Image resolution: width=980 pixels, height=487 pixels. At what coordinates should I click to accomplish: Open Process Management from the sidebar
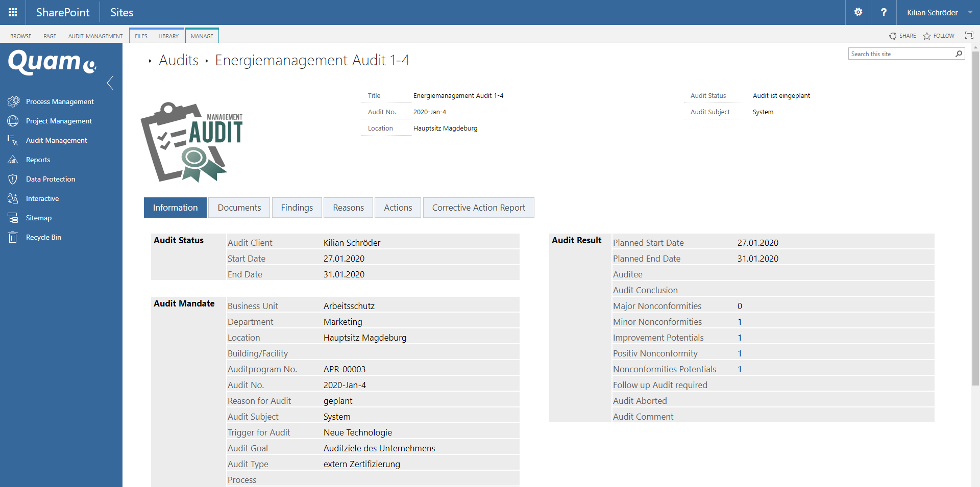pyautogui.click(x=60, y=101)
